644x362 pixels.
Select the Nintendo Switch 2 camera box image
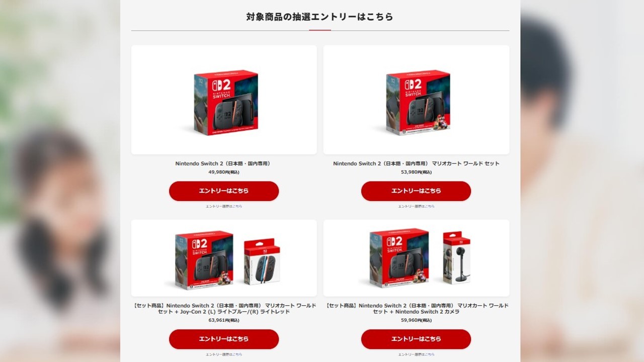click(456, 258)
